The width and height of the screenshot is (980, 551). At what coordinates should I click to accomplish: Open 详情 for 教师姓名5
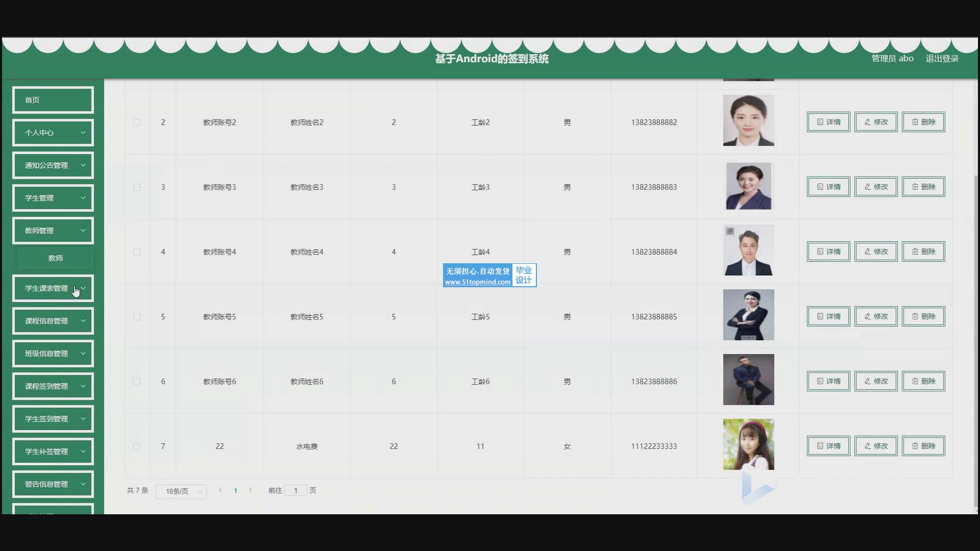(x=828, y=316)
